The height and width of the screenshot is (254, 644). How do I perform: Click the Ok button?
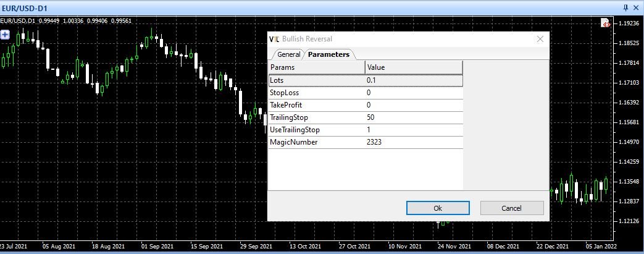point(438,208)
